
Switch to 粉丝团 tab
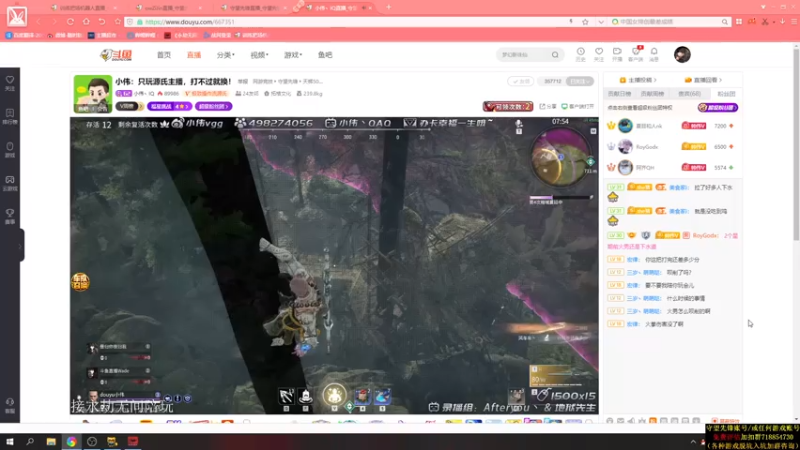click(727, 94)
